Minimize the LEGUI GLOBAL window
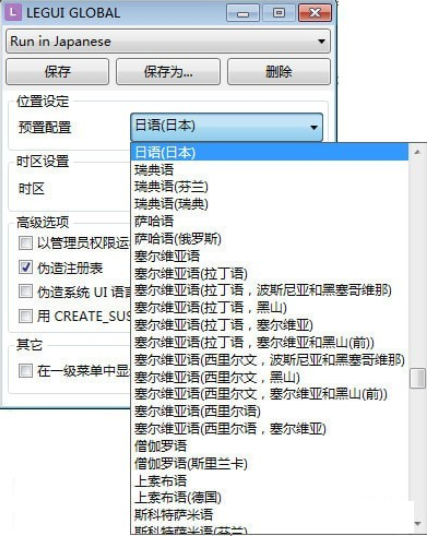The image size is (430, 537). point(243,13)
